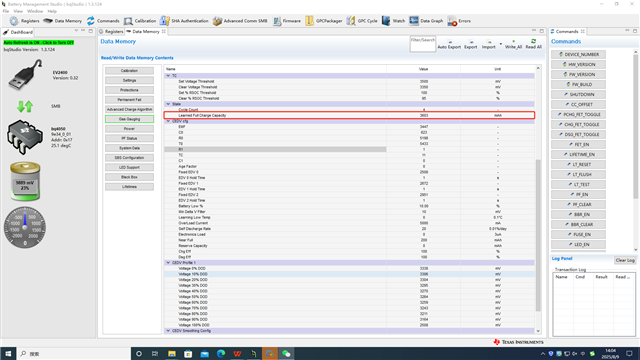Open the Help menu

click(x=52, y=11)
